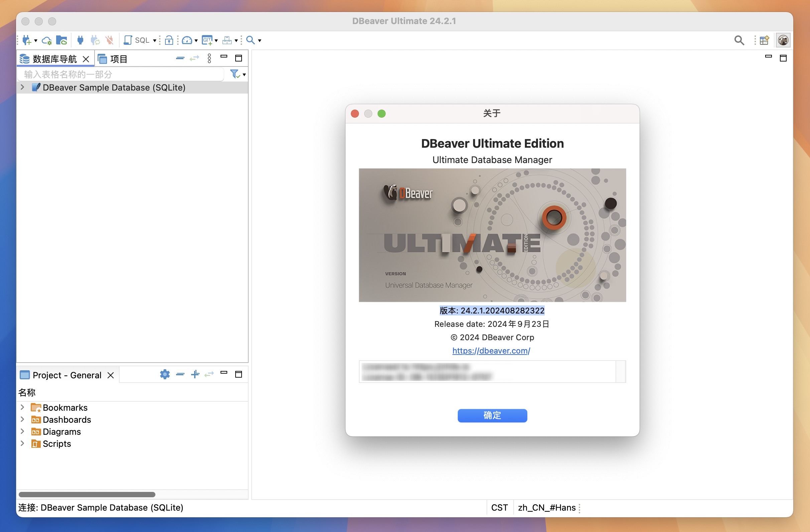Expand the Scripts folder
Image resolution: width=810 pixels, height=532 pixels.
click(x=22, y=443)
